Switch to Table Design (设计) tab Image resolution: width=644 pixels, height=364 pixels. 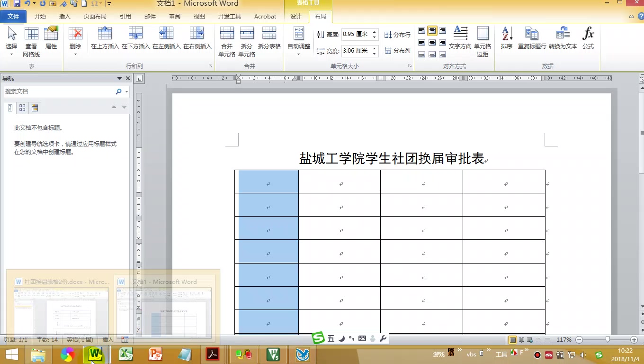(296, 16)
